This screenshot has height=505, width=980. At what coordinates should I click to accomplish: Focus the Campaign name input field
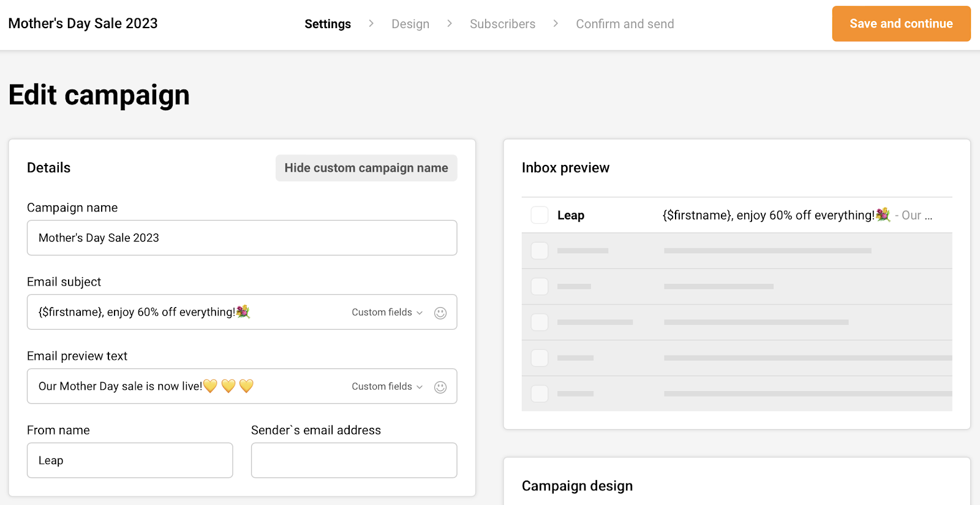[242, 238]
